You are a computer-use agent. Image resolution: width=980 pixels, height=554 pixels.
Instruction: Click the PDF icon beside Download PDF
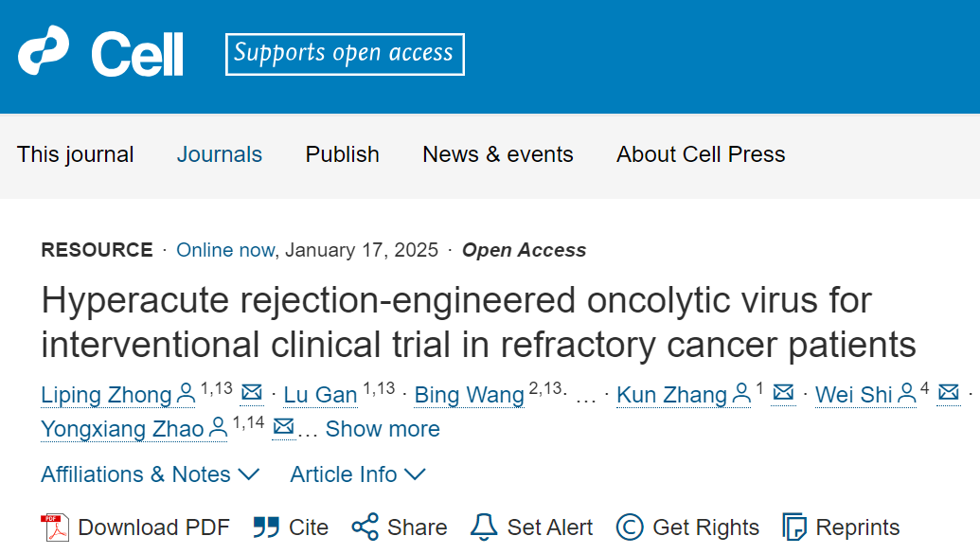[x=55, y=527]
